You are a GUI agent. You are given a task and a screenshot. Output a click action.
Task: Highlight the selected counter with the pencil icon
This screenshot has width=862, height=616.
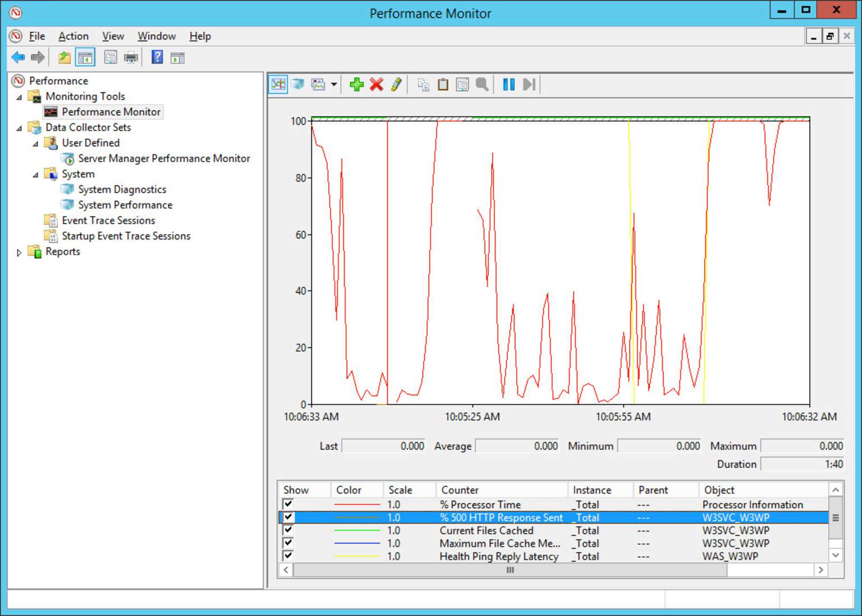[396, 85]
